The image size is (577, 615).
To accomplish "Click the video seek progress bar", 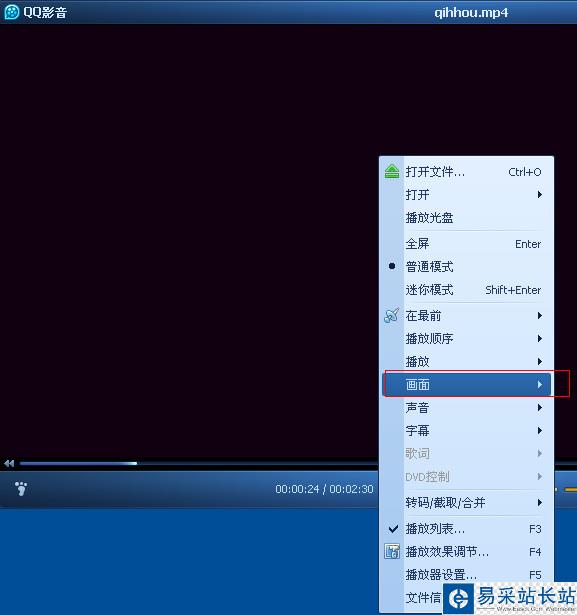I will pos(199,464).
